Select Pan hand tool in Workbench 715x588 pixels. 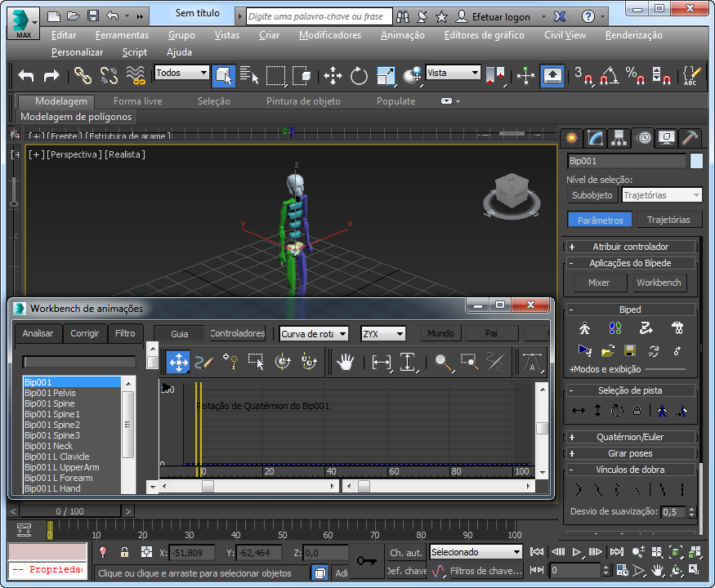point(345,363)
